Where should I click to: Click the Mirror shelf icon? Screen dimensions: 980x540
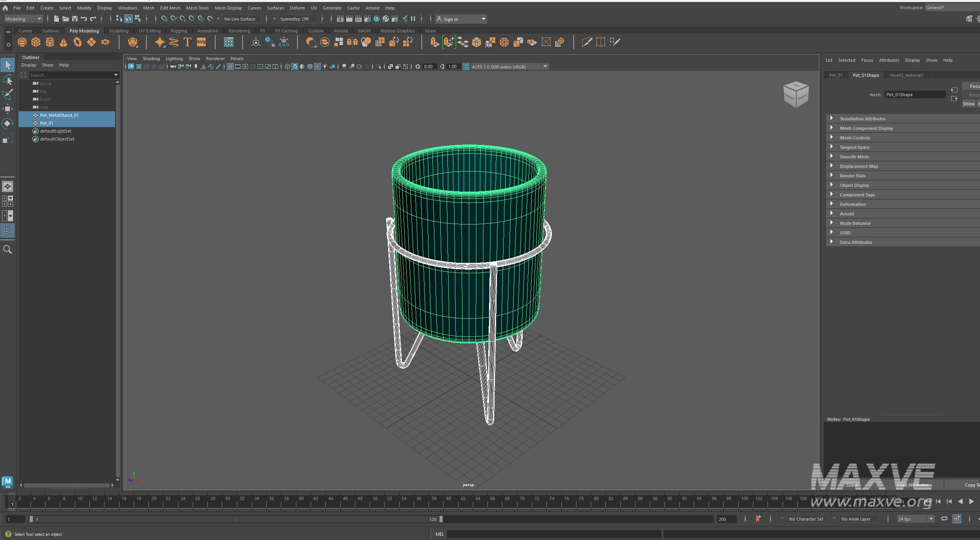[352, 42]
